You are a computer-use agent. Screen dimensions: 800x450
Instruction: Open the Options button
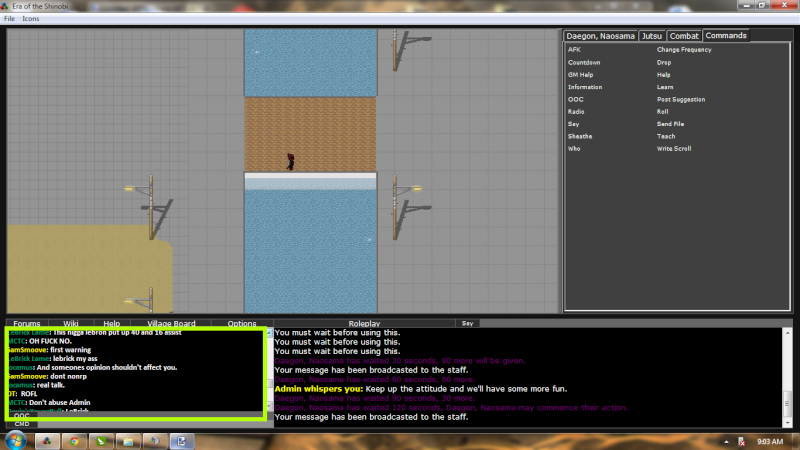(x=242, y=323)
